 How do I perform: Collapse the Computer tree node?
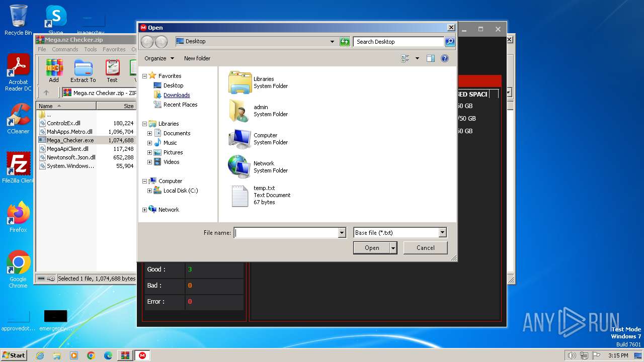pos(145,181)
